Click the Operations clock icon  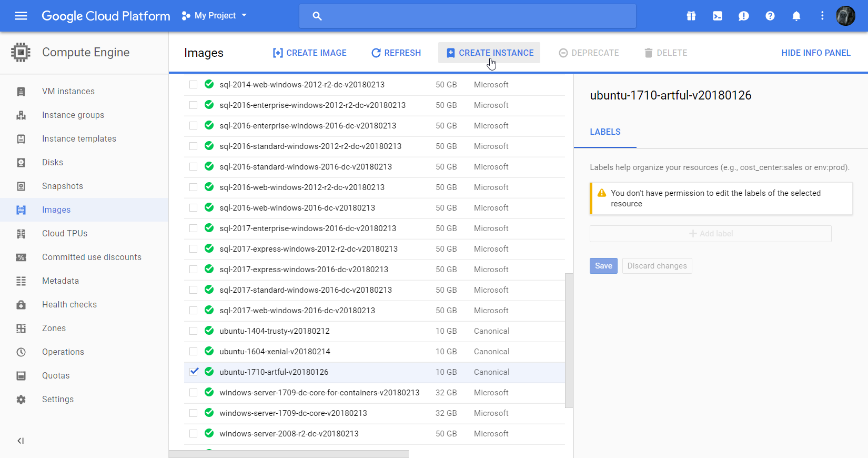[21, 352]
